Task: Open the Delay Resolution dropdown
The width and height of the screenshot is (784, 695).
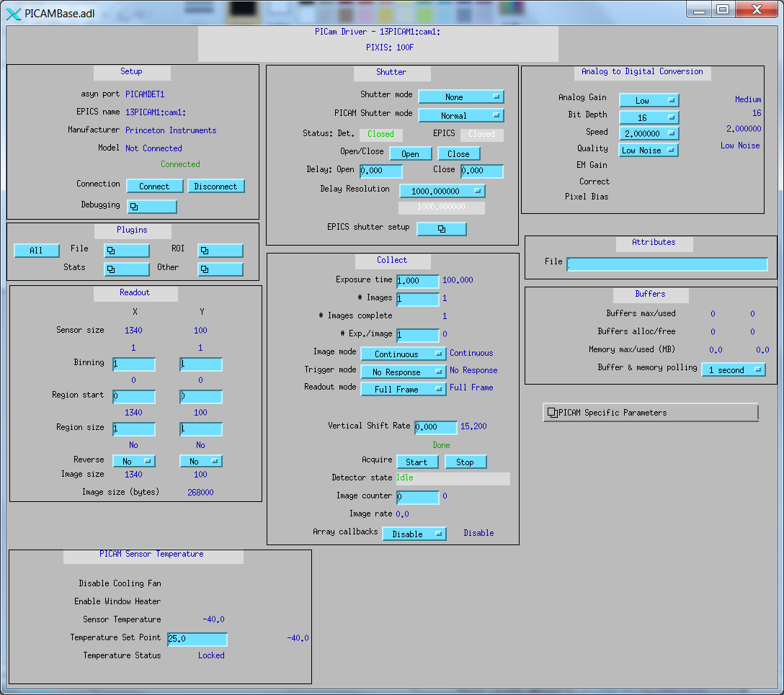Action: coord(442,191)
